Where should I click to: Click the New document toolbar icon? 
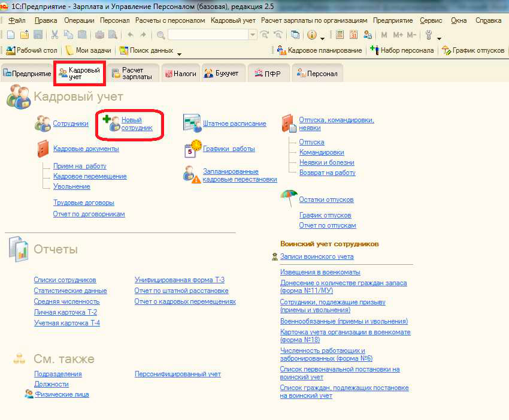click(x=11, y=34)
